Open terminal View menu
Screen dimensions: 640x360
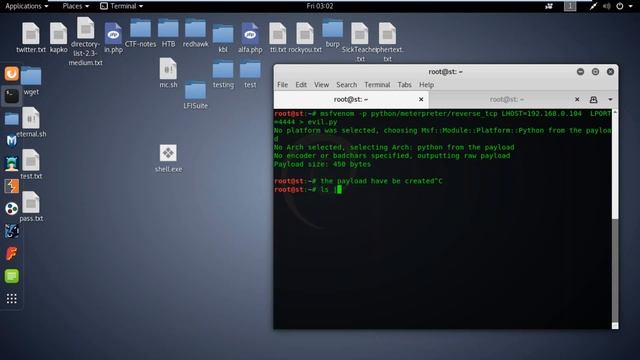pos(321,85)
